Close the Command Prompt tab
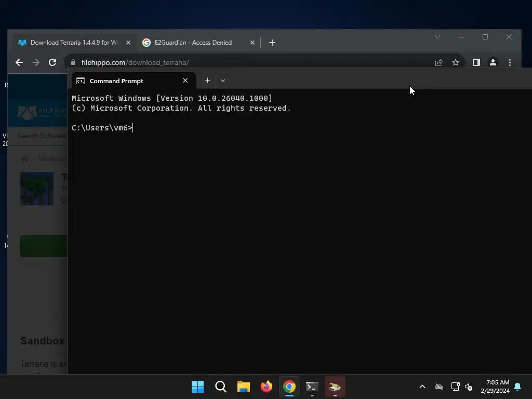The width and height of the screenshot is (532, 399). 185,81
